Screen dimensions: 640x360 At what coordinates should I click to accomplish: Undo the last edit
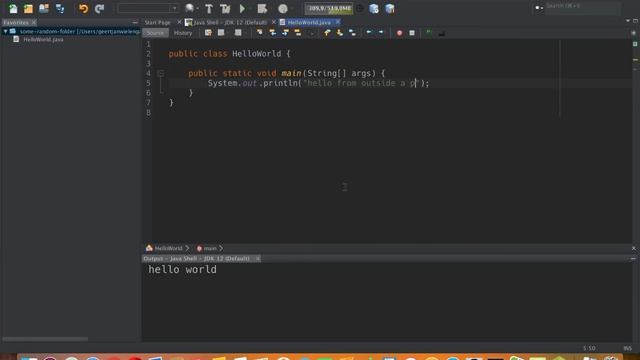[x=83, y=8]
